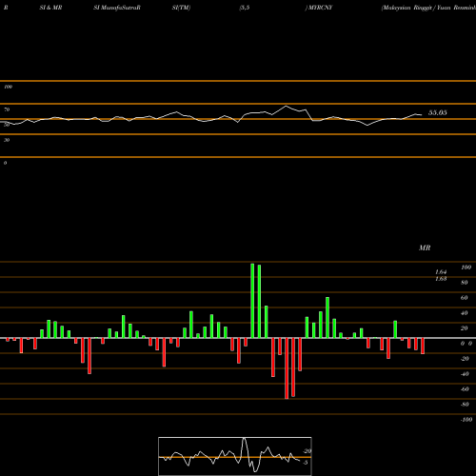Screen dimensions: 476x476
Task: Click the 1.63 value beside the MR axis
Action: click(x=441, y=279)
